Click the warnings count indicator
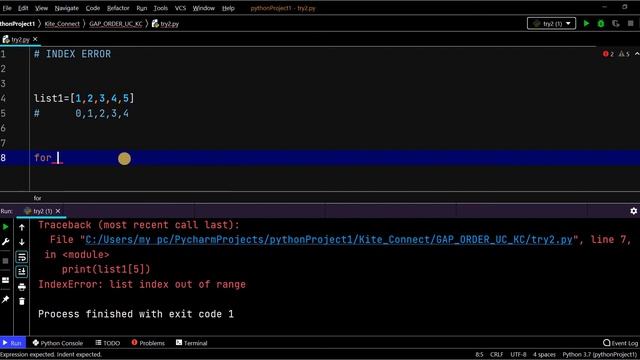 pos(624,54)
